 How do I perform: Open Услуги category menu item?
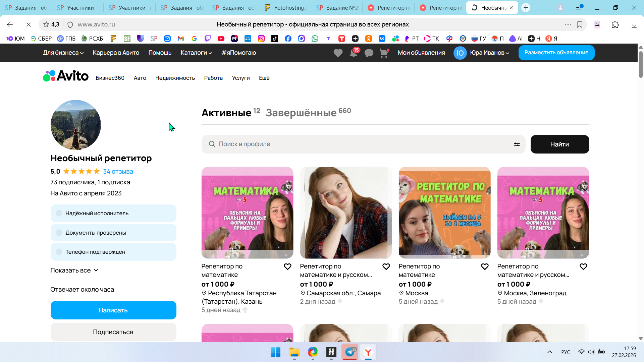[240, 78]
